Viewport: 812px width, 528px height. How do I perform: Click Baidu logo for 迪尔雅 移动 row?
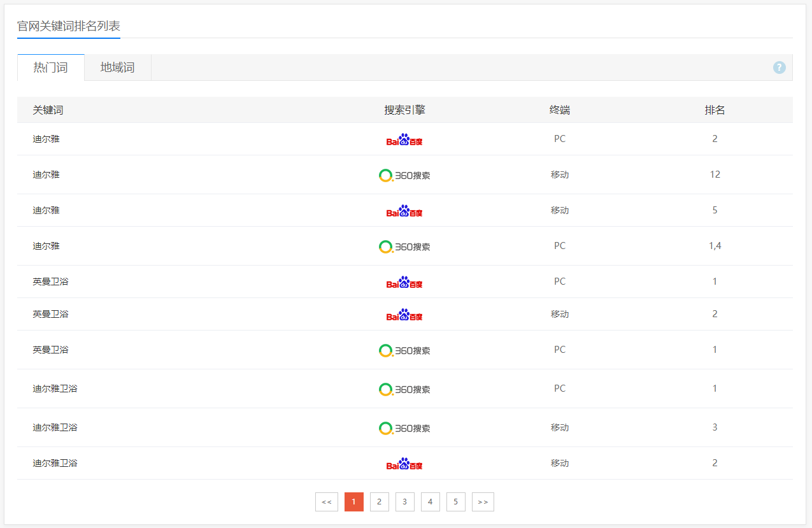(404, 211)
